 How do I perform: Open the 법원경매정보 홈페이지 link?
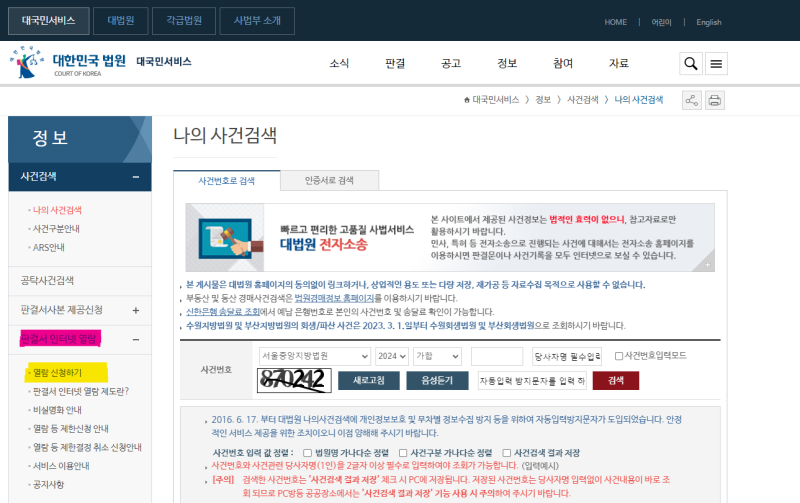coord(334,298)
